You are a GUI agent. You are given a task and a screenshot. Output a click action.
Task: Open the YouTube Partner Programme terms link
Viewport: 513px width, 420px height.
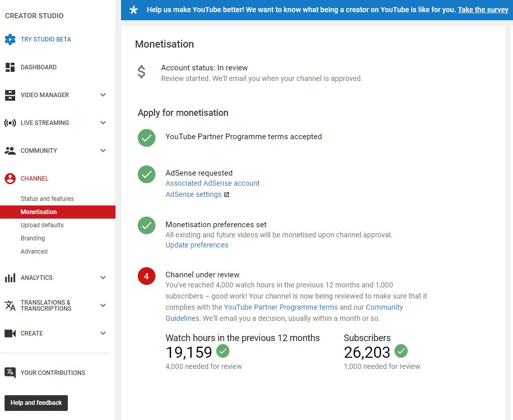click(281, 307)
